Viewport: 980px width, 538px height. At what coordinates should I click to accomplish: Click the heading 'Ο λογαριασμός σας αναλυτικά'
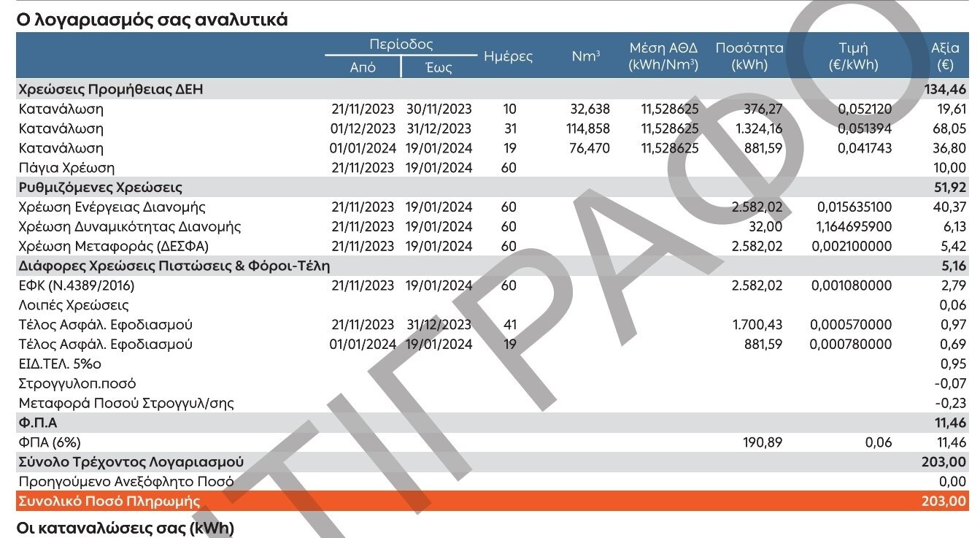[152, 20]
